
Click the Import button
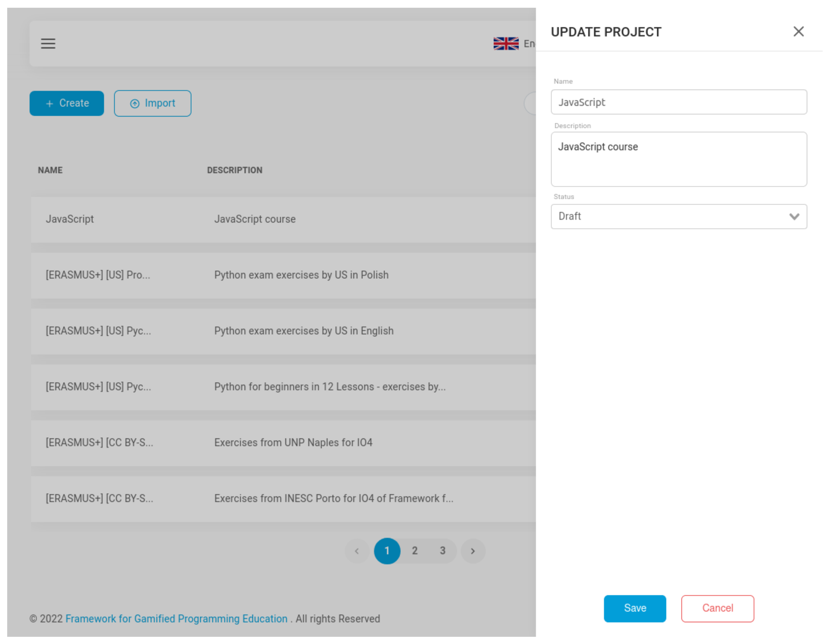pos(153,104)
